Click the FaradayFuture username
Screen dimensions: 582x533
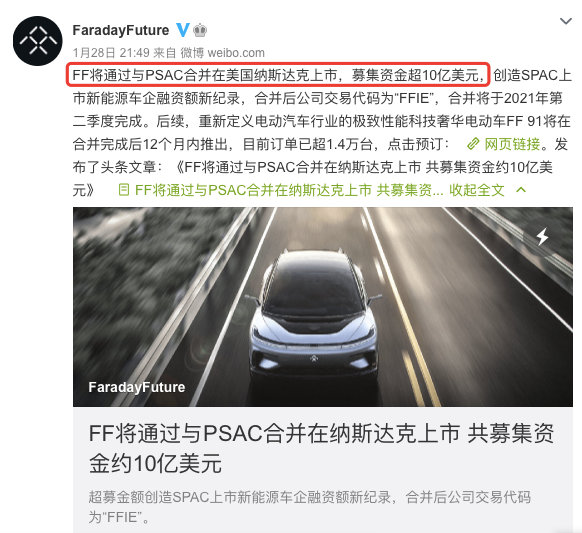(x=121, y=30)
